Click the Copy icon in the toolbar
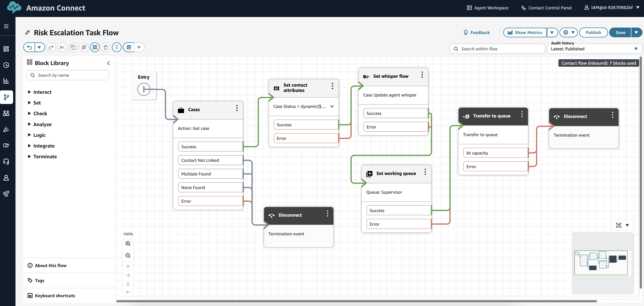Viewport: 644px width, 306px height. [73, 47]
